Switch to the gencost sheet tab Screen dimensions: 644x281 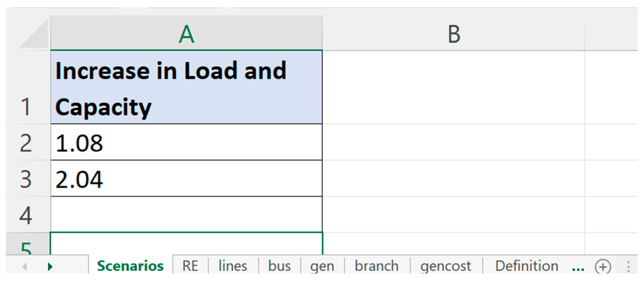[x=446, y=266]
